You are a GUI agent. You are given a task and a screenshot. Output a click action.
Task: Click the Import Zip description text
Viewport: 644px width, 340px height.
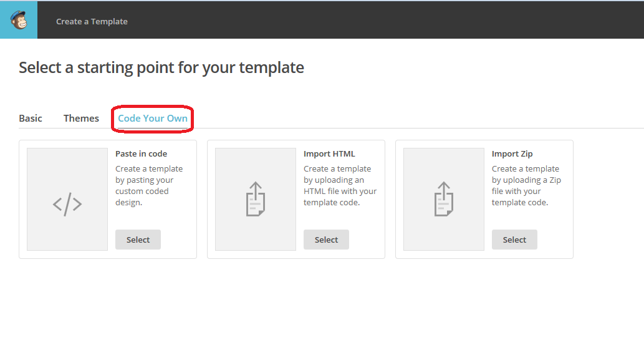click(526, 185)
